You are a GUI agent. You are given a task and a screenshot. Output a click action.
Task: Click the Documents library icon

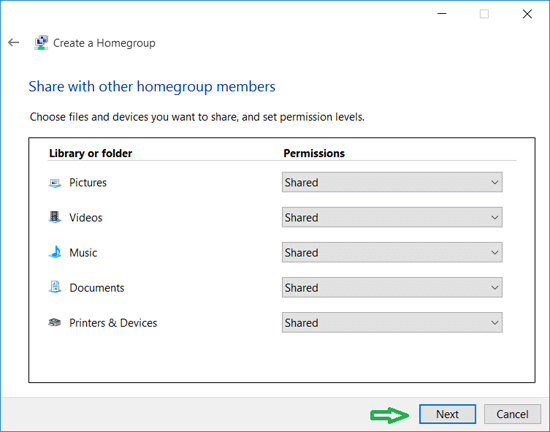pos(55,287)
